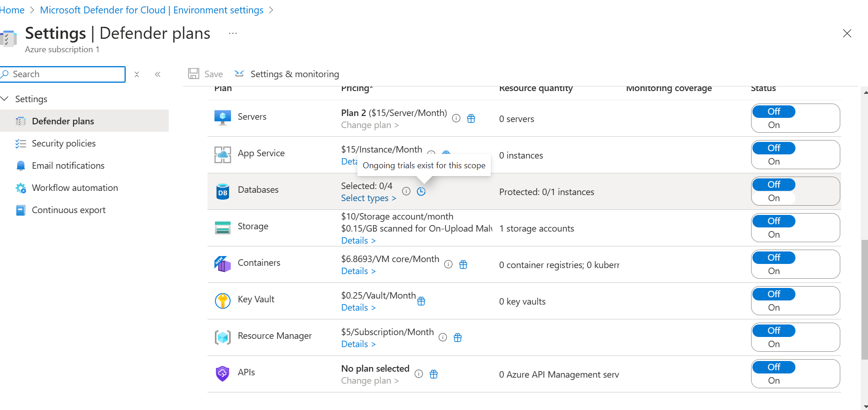Click the gift icon in Key Vault row
Image resolution: width=868 pixels, height=410 pixels.
pyautogui.click(x=421, y=301)
